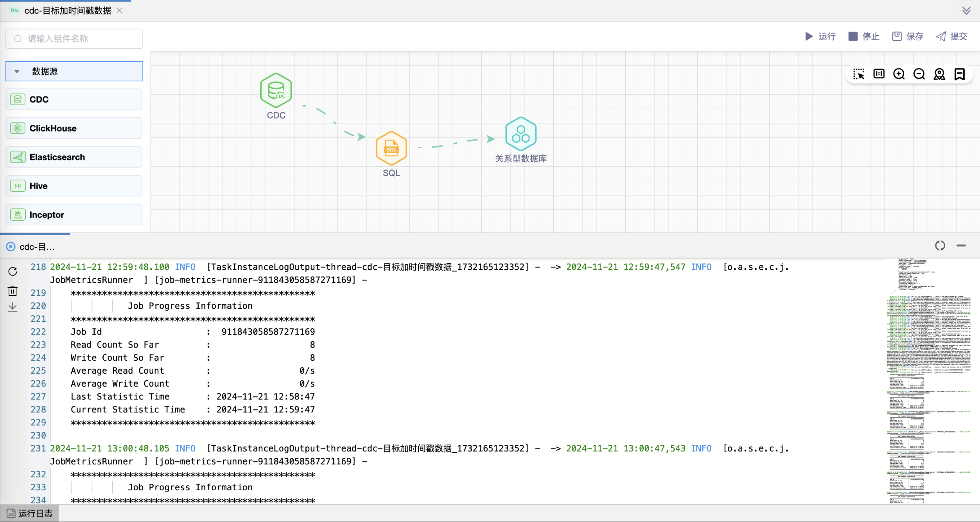Switch to the cdc-目… log tab
Screen dimensions: 980x522
point(31,247)
